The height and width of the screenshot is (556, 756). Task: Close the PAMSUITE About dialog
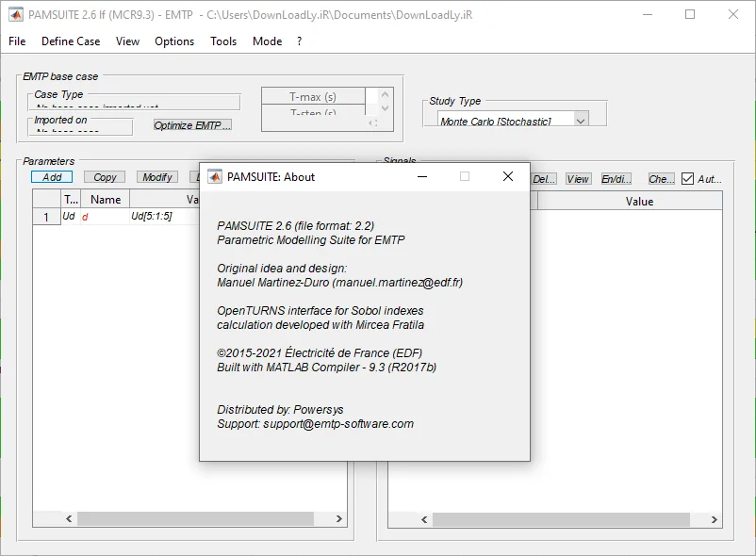(x=508, y=176)
